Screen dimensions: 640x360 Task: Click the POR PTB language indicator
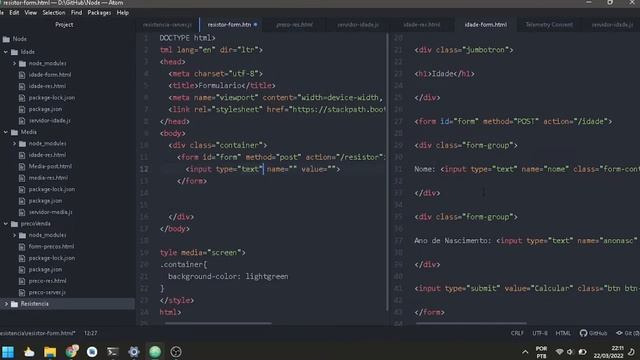click(x=541, y=352)
